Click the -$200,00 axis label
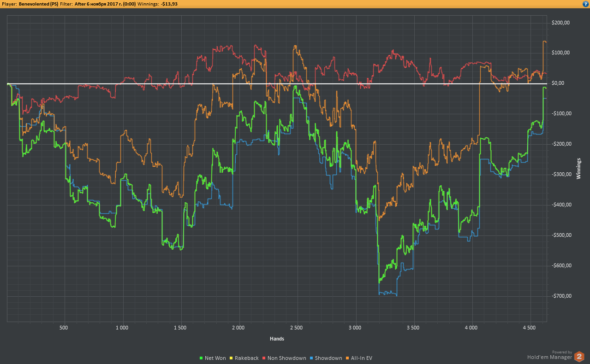Screen dimensions: 590x364 (561, 144)
